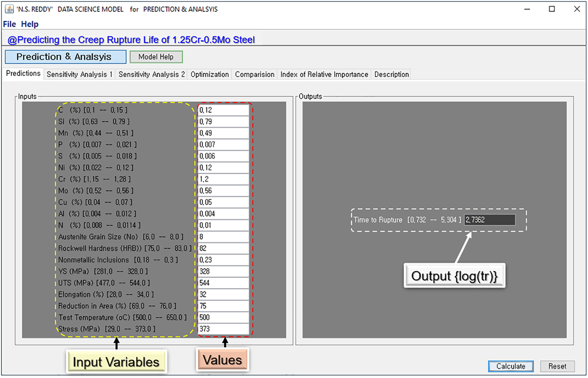Open the Help menu
Image resolution: width=588 pixels, height=378 pixels.
click(x=30, y=24)
